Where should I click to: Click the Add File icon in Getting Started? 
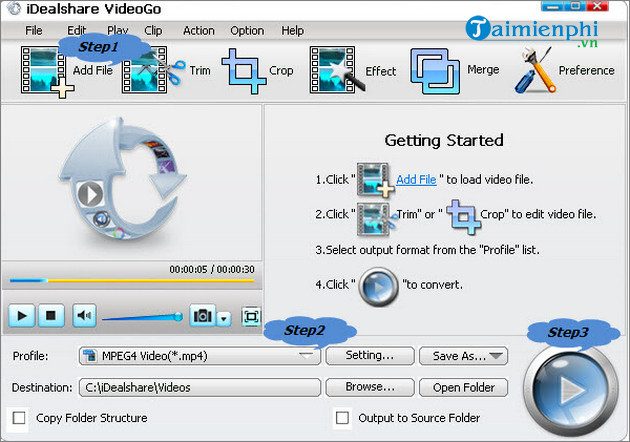(x=375, y=180)
